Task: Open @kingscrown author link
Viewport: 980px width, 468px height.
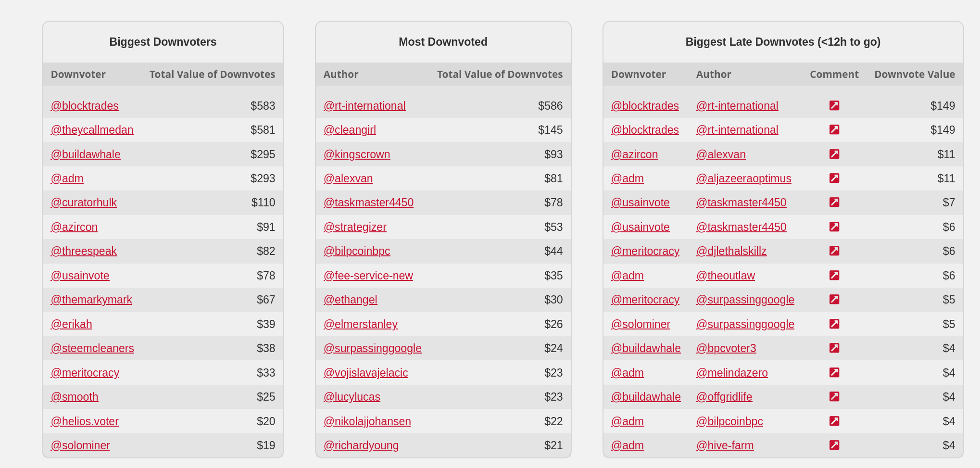Action: pyautogui.click(x=357, y=154)
